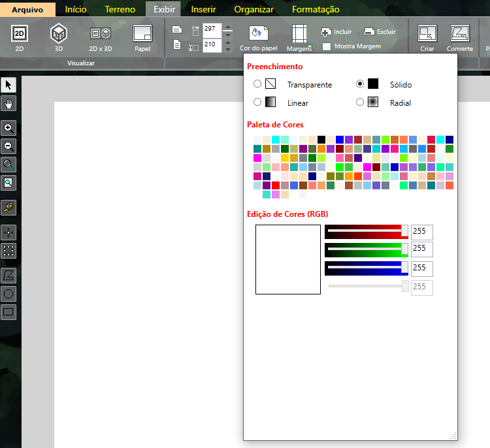Open the Cor do papel color picker
Viewport: 490px width, 448px height.
click(258, 38)
